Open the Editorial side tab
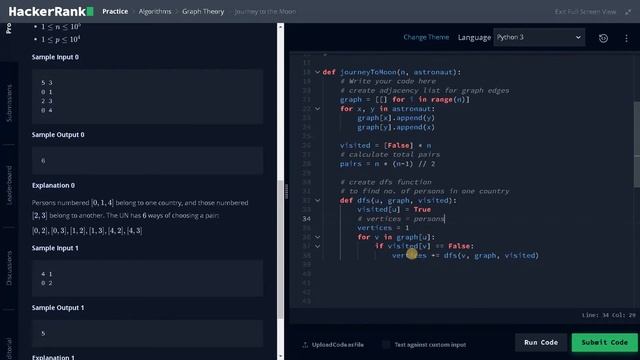The height and width of the screenshot is (360, 640). pos(9,349)
